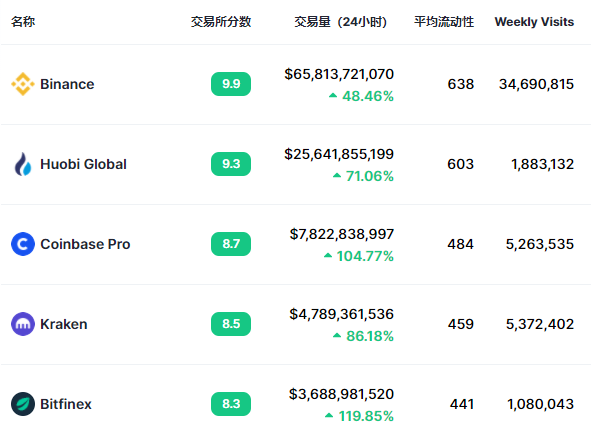This screenshot has width=591, height=444.
Task: Click the 9.3 score badge for Huobi
Action: tap(231, 164)
